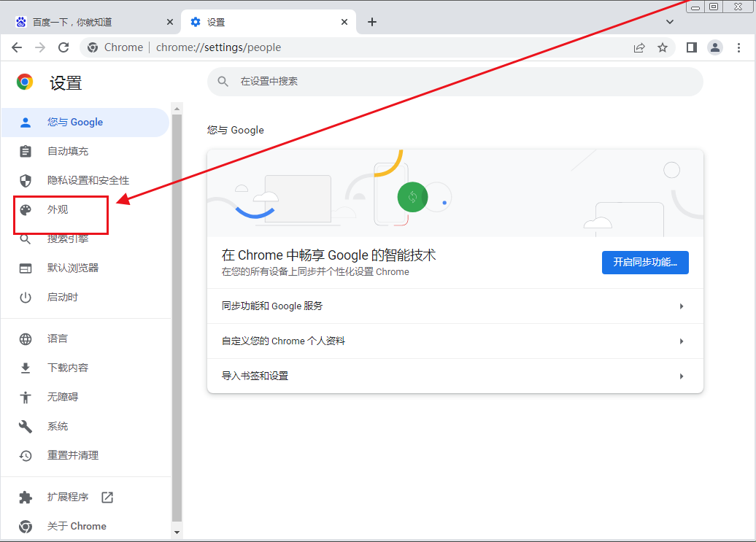This screenshot has height=542, width=756.
Task: Click the search magnifier icon in settings
Action: tap(223, 82)
